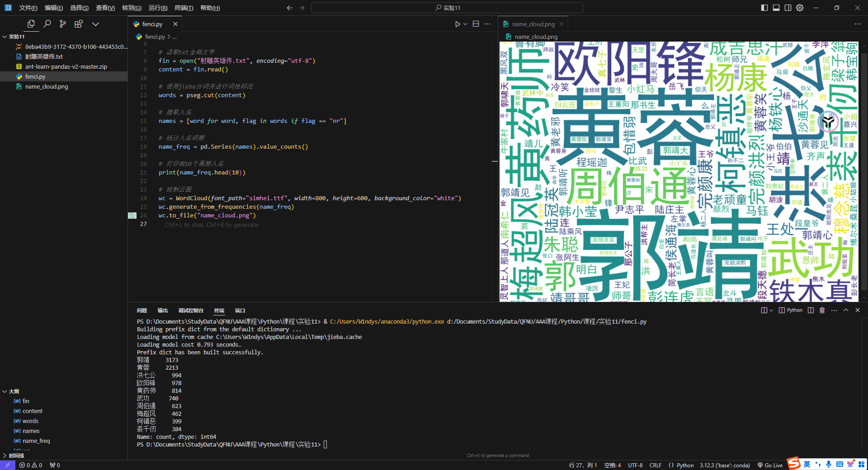Open the 运行(R) menu
868x470 pixels.
pos(158,8)
